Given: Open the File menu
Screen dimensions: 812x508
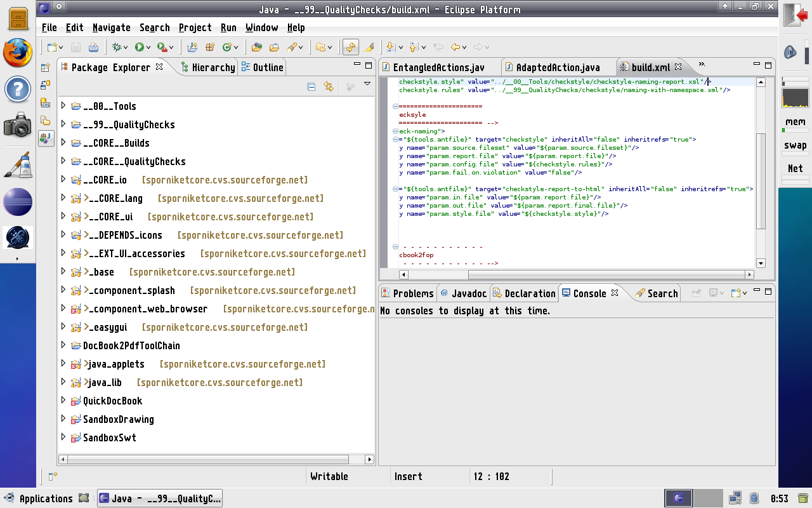Looking at the screenshot, I should (x=49, y=28).
